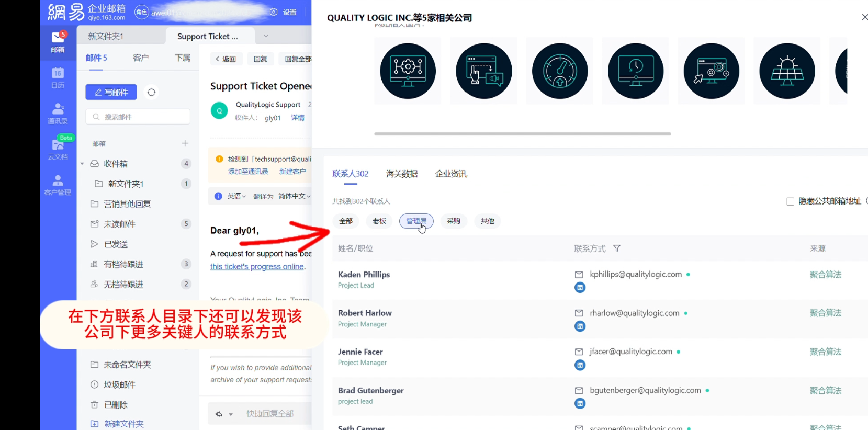The width and height of the screenshot is (868, 430).
Task: Open Brad Gutenberger LinkedIn icon
Action: [580, 403]
